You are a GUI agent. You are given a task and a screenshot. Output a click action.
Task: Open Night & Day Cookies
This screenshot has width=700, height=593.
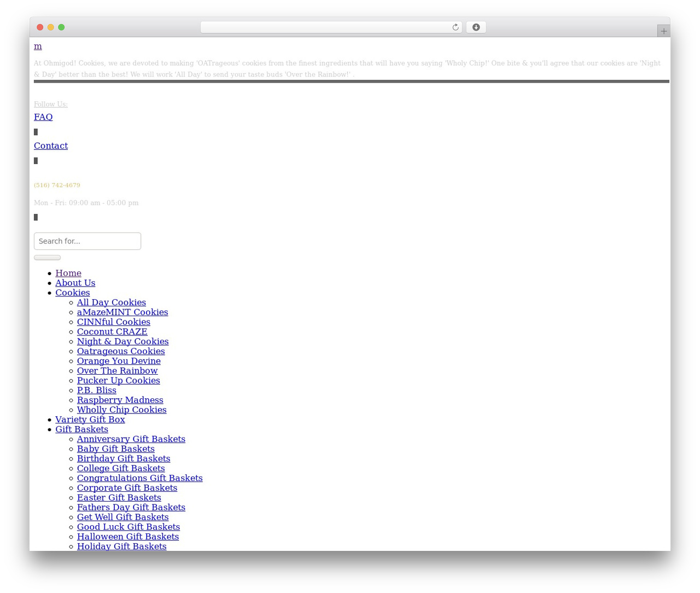point(123,341)
